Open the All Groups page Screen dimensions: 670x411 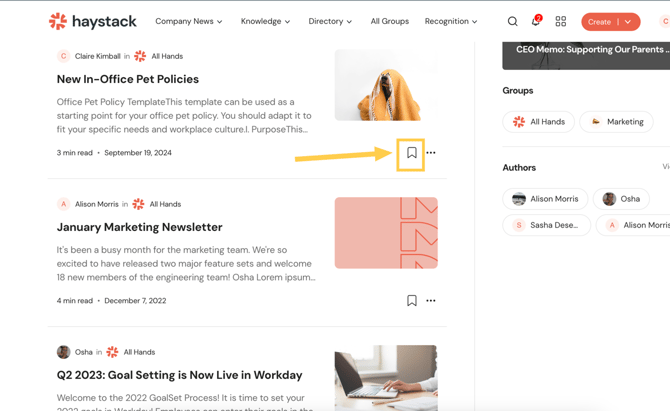coord(389,21)
